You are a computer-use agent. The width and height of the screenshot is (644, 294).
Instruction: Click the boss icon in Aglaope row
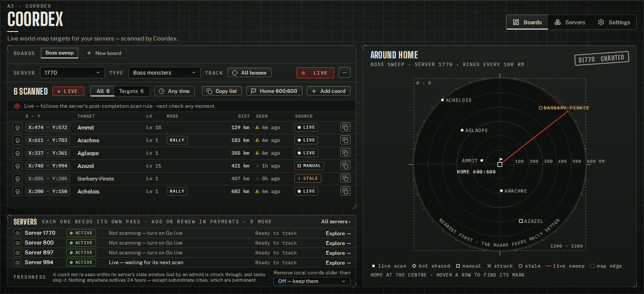[x=17, y=153]
